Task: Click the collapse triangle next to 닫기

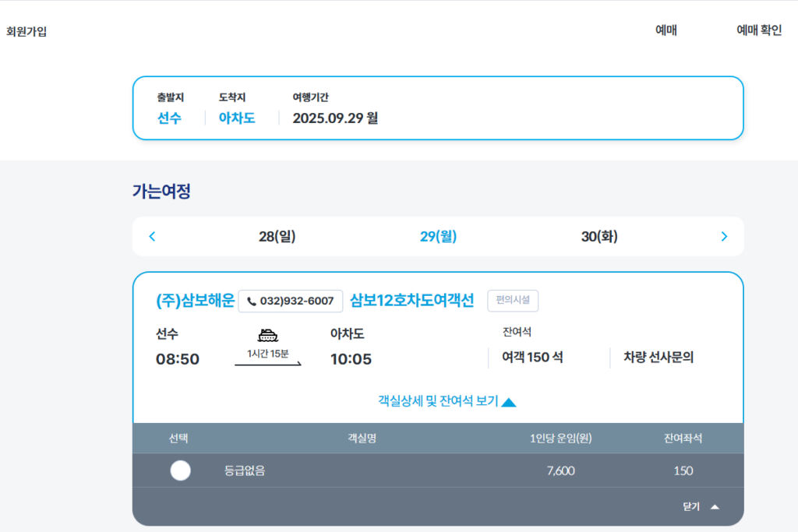Action: (x=714, y=506)
